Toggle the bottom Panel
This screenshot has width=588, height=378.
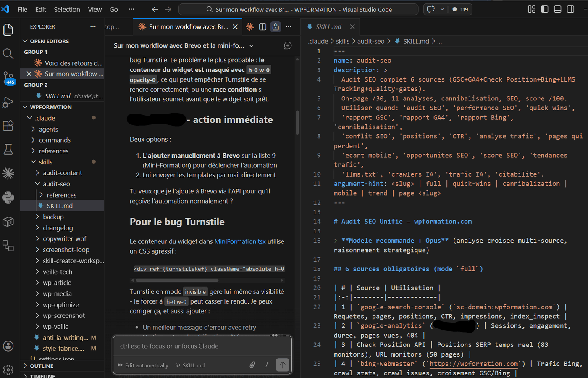coord(557,9)
